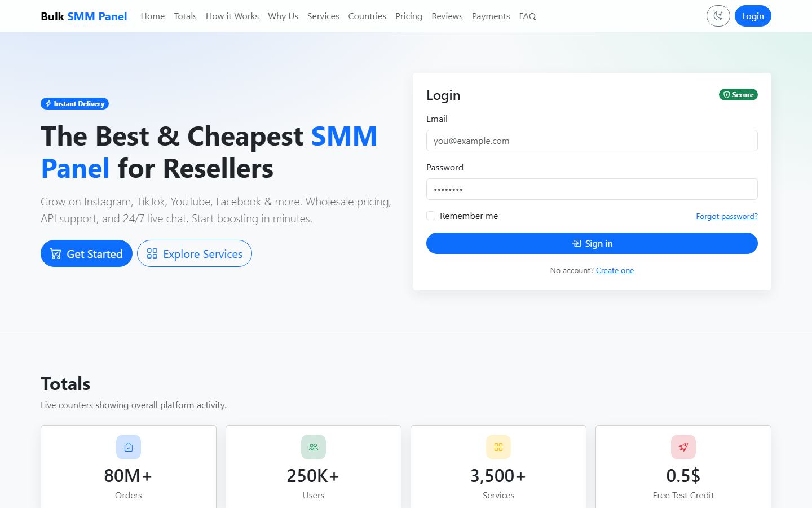Click the Instant Delivery lightning badge
The height and width of the screenshot is (508, 812).
[x=74, y=104]
